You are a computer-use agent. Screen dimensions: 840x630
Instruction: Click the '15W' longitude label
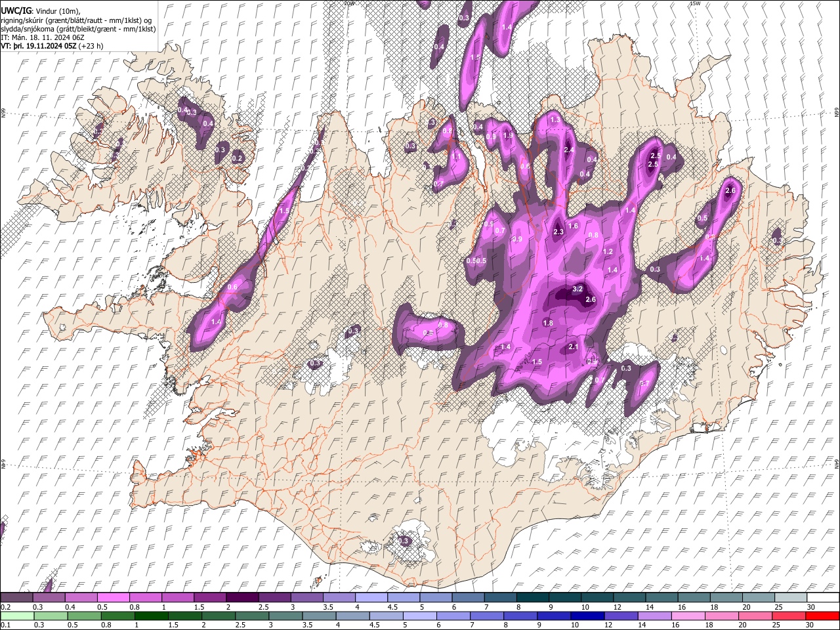click(x=695, y=3)
